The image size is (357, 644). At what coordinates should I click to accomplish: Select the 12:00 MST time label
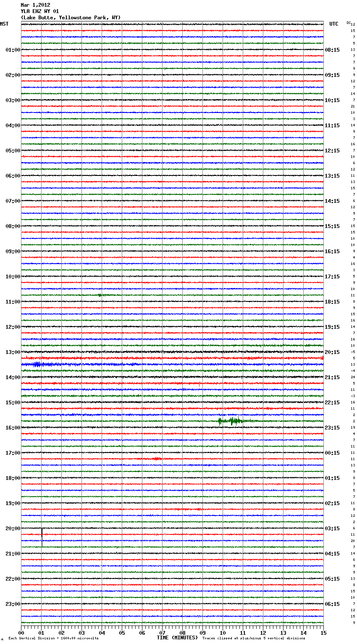pyautogui.click(x=13, y=327)
